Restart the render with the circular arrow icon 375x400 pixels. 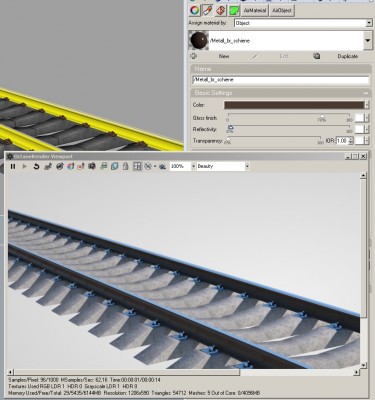(36, 166)
